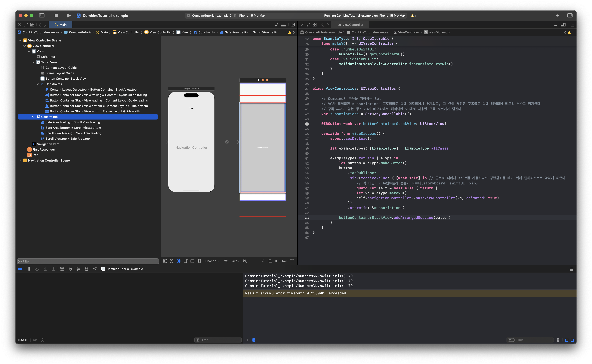
Task: Select the ViewController editor tab
Action: pos(350,25)
